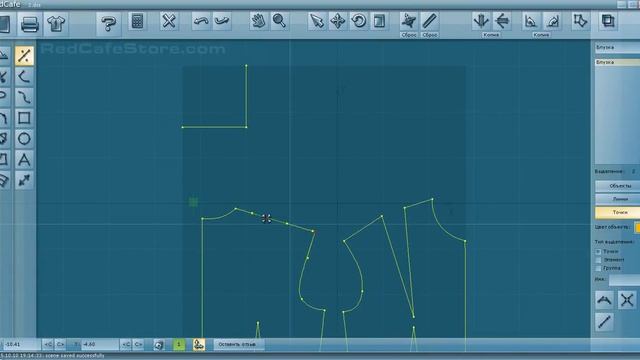
Task: Select the arrow pointer tool
Action: [316, 21]
